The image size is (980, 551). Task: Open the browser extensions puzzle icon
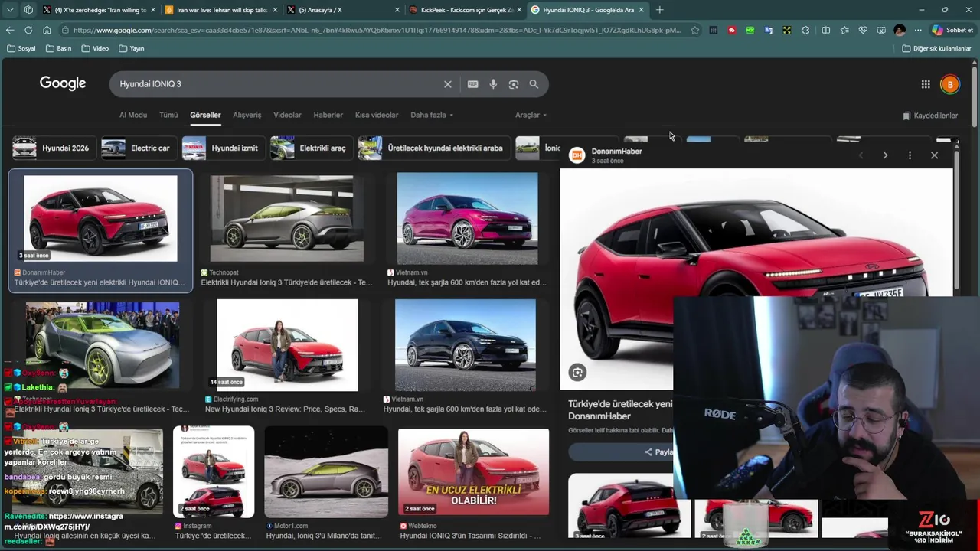pos(805,30)
